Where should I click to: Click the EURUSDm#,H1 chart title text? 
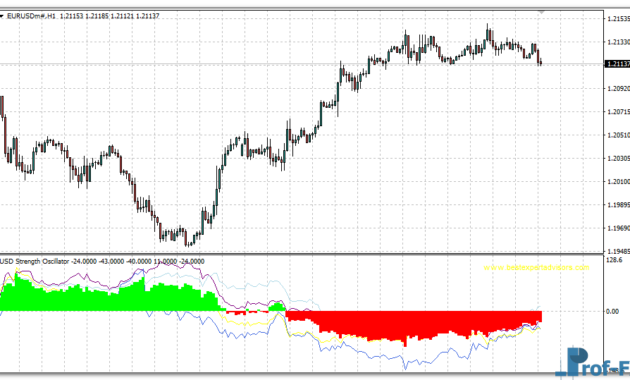(x=31, y=16)
